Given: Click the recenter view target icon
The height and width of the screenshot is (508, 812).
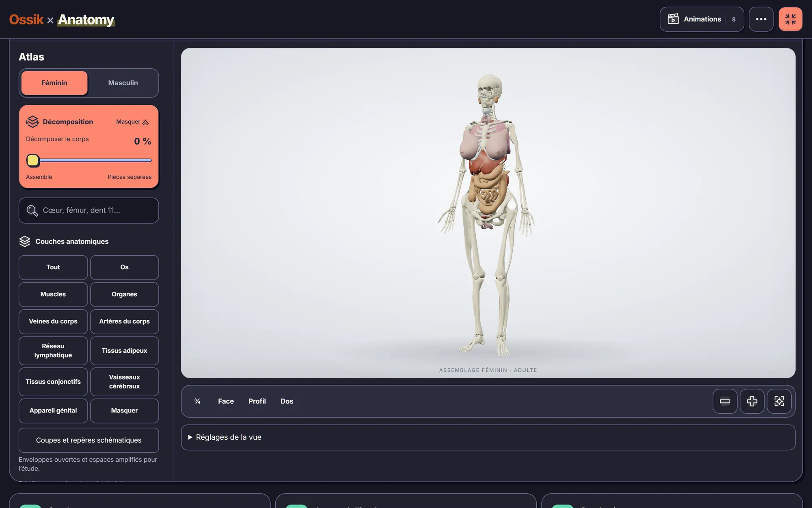Looking at the screenshot, I should (x=779, y=402).
